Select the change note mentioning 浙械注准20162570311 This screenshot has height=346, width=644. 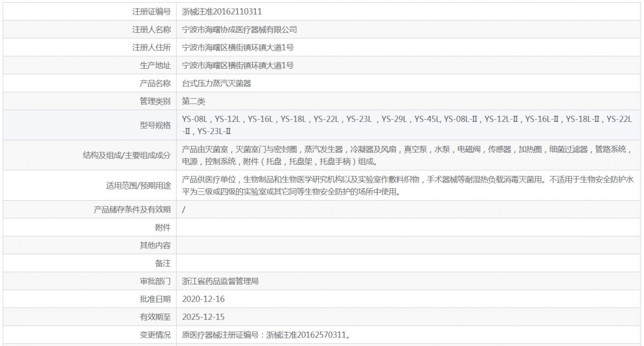point(267,335)
